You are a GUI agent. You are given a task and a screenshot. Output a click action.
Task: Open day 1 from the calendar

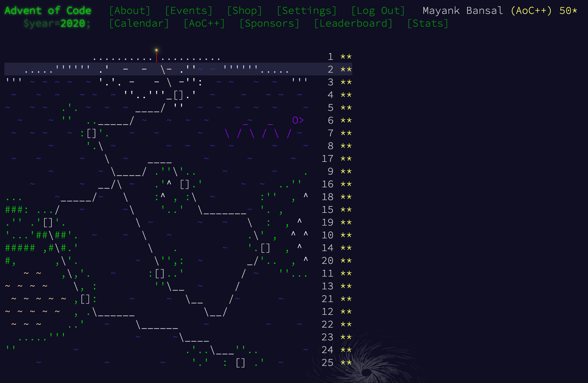(330, 57)
